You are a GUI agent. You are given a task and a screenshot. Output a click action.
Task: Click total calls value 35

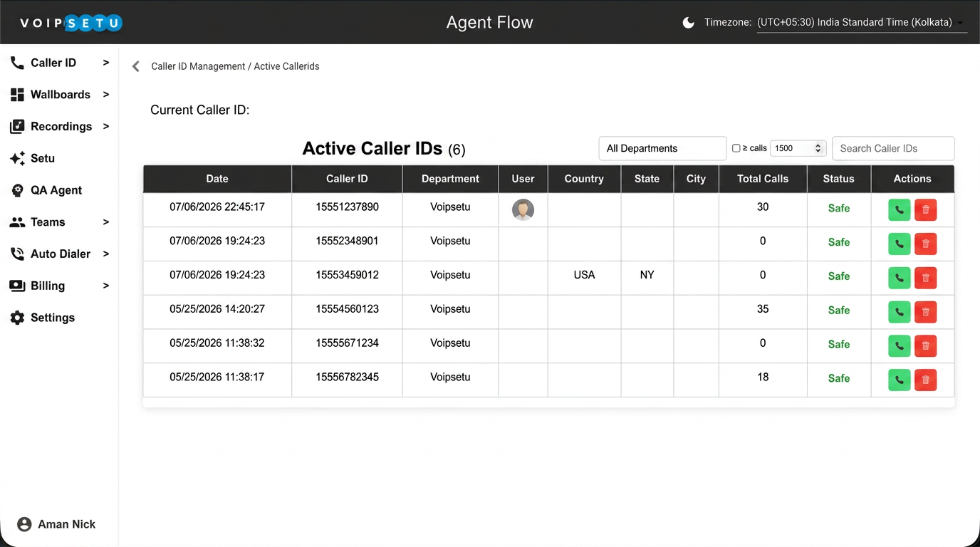coord(763,309)
